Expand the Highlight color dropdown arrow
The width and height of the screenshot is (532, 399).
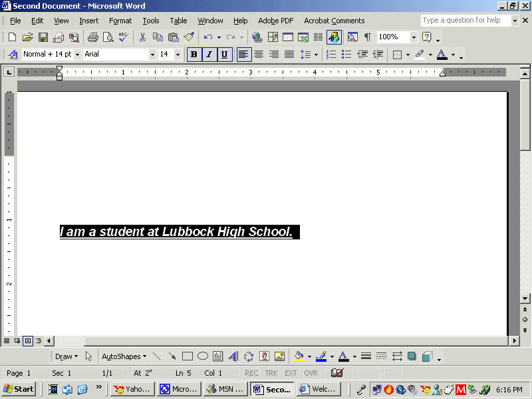pyautogui.click(x=430, y=55)
